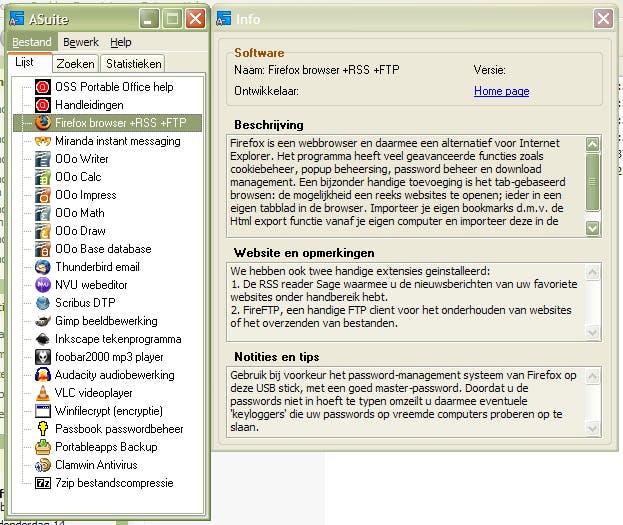Select 'OOo Base database' entry text

click(x=103, y=249)
